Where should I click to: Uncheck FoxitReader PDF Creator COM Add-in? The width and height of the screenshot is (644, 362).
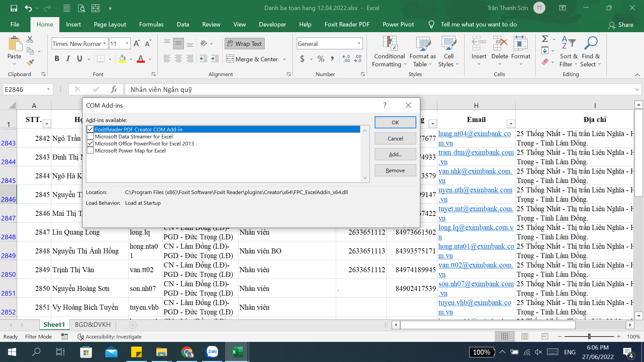[x=90, y=129]
